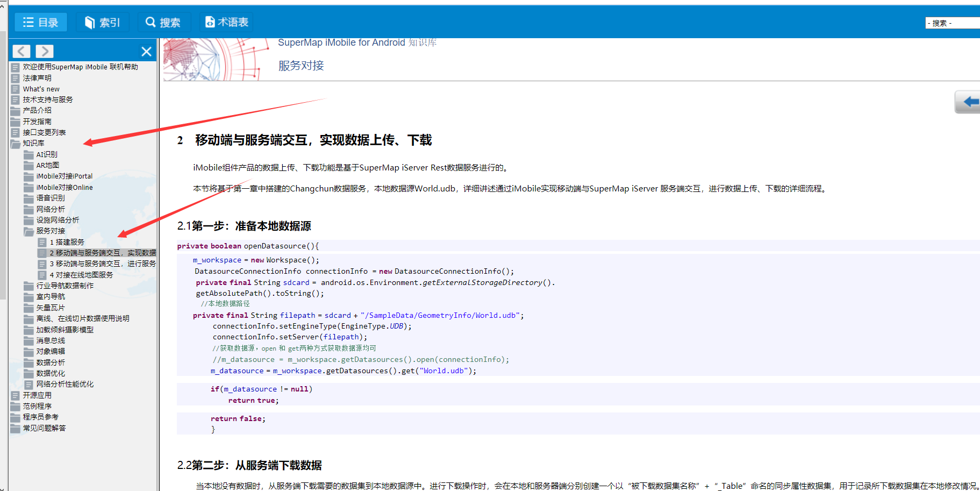Screen dimensions: 980x491
Task: Expand 离线、在线切片数据使用说明 folder
Action: click(82, 318)
